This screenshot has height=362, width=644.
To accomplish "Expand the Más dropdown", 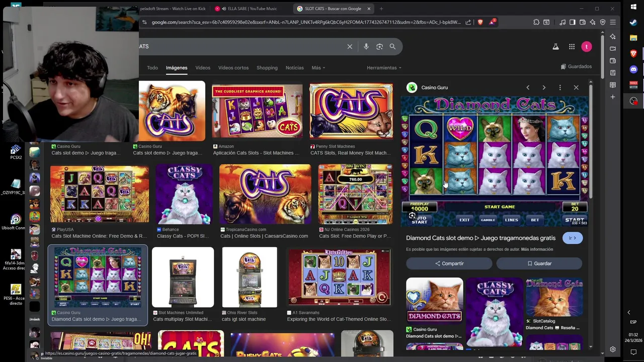I will point(318,67).
